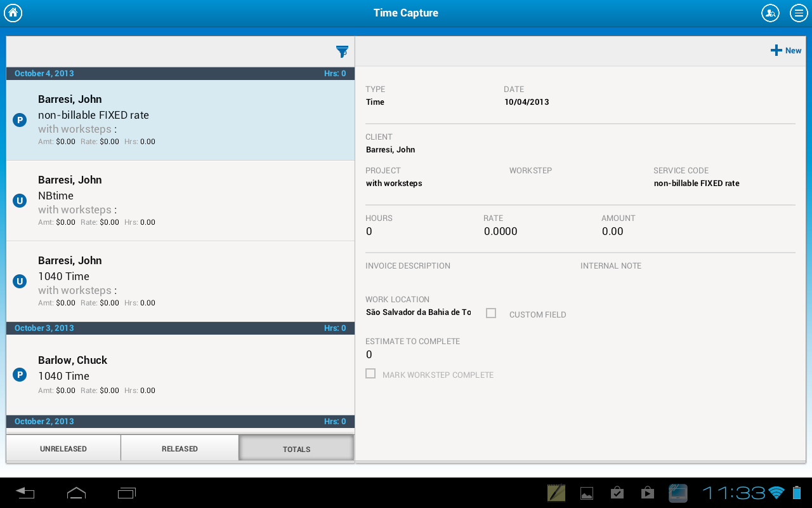Tap the Home icon in the top bar
The image size is (812, 508).
13,13
